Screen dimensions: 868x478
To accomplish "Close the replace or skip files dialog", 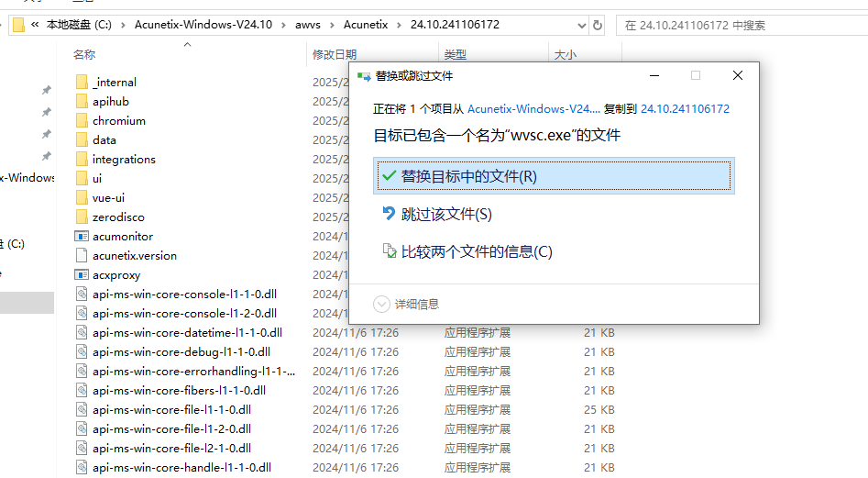I will [x=737, y=75].
